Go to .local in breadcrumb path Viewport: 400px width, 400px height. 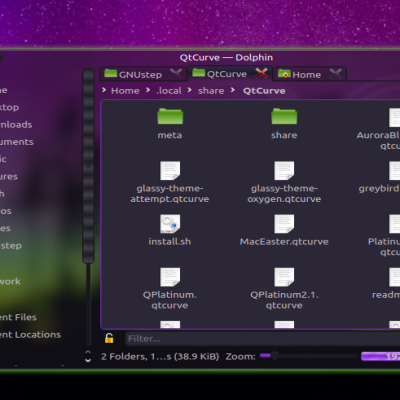click(169, 91)
